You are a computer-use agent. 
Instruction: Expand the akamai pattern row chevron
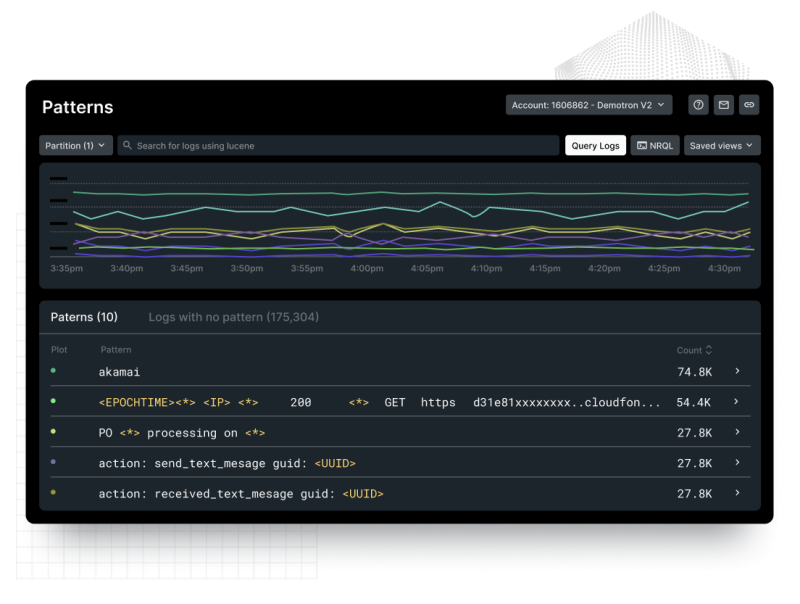tap(738, 371)
